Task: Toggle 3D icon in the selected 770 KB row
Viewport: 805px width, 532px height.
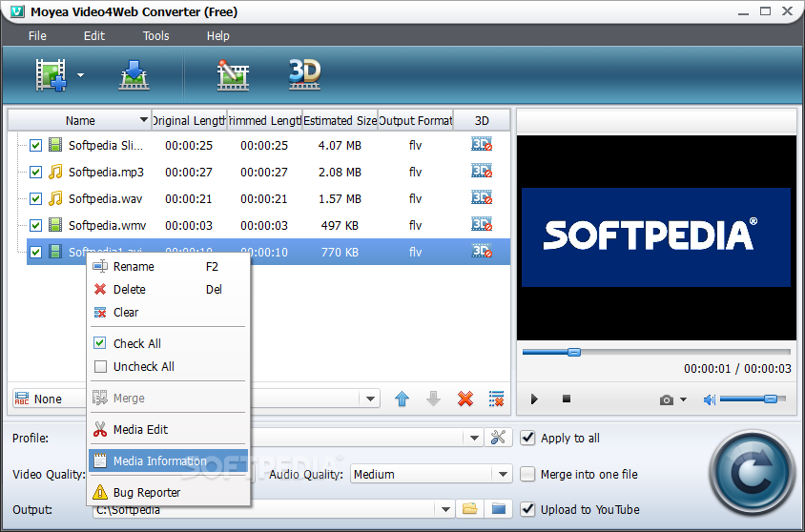Action: point(482,251)
